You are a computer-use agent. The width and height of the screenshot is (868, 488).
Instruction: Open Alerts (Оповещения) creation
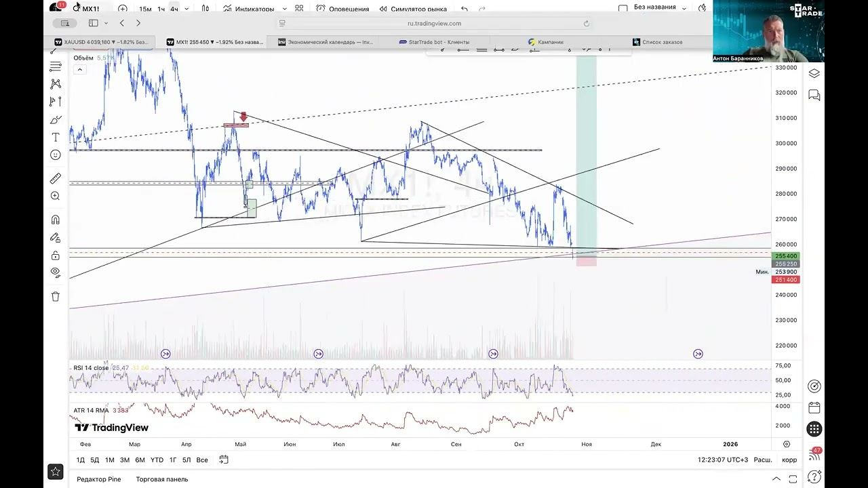342,9
